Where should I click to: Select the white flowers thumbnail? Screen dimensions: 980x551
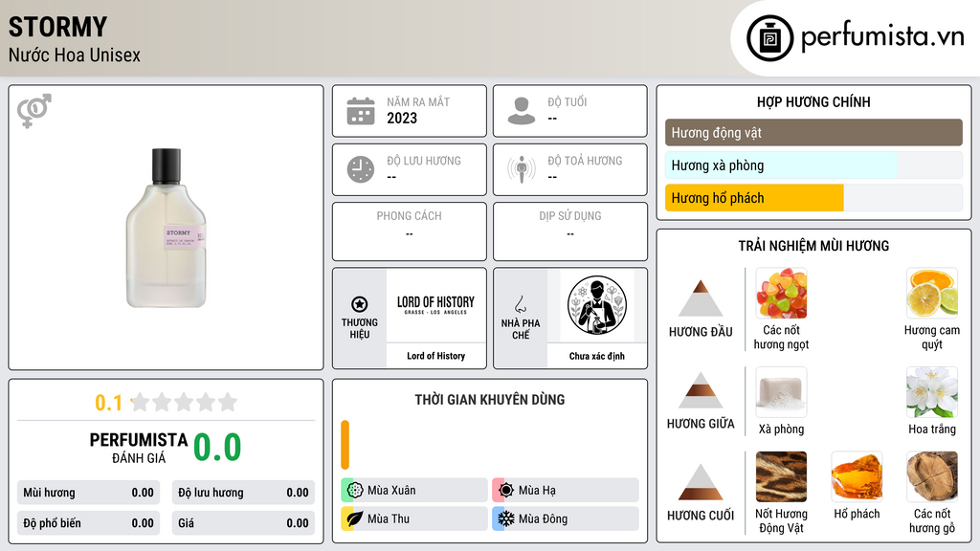pyautogui.click(x=932, y=391)
